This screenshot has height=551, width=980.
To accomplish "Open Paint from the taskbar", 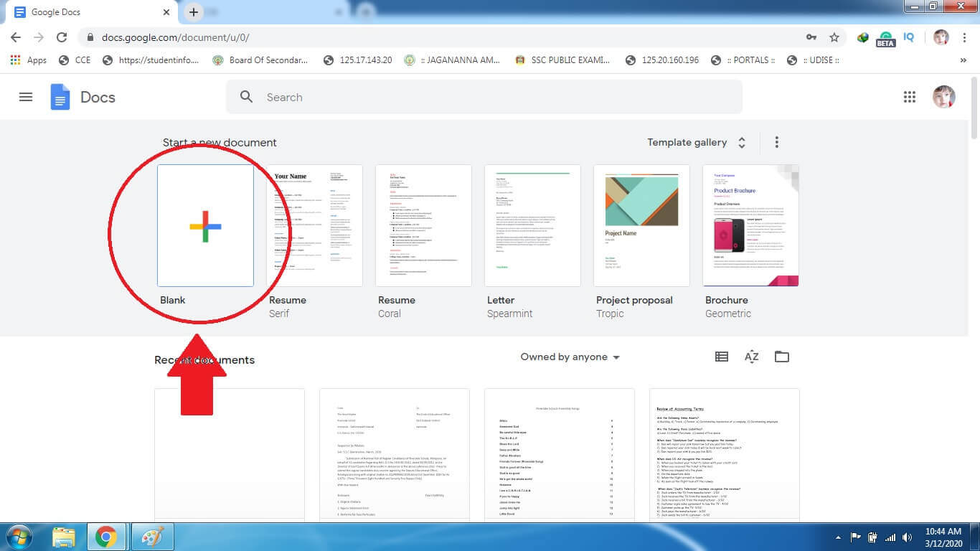I will (151, 537).
